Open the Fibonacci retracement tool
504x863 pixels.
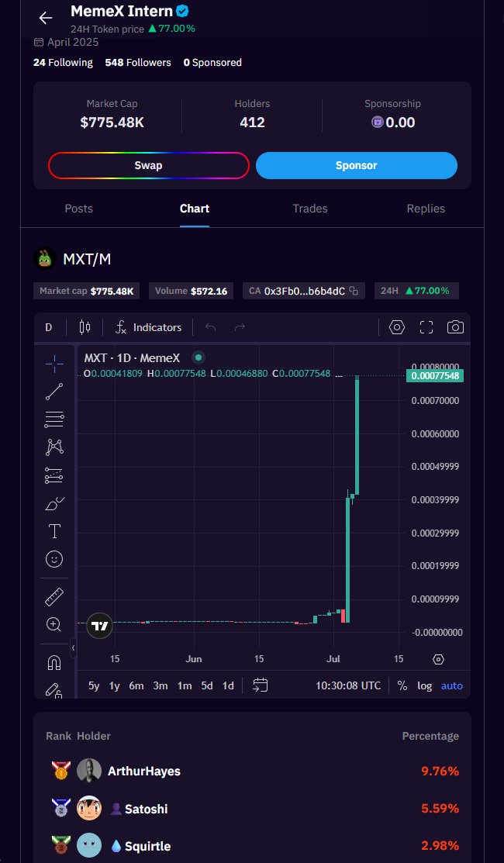[x=54, y=419]
